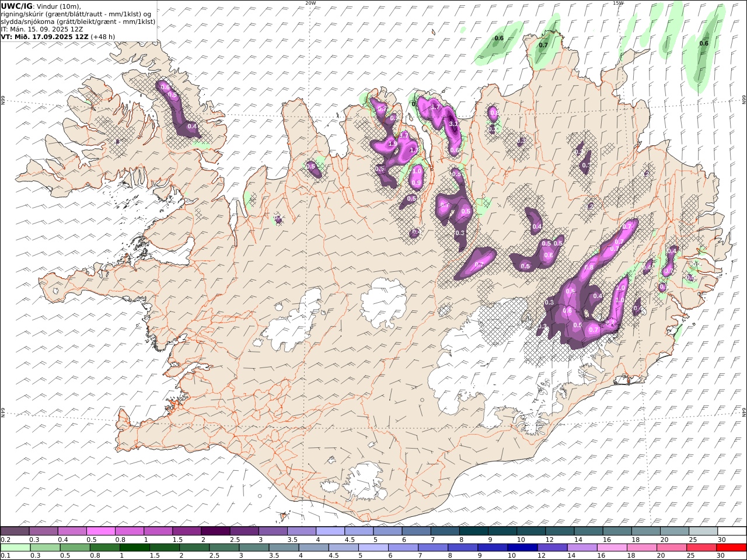
Task: Click the 'rigning/skúrir' legend description line
Action: [x=77, y=13]
